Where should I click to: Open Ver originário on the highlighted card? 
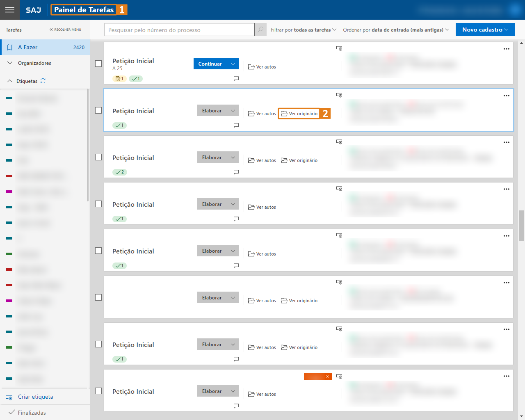299,114
